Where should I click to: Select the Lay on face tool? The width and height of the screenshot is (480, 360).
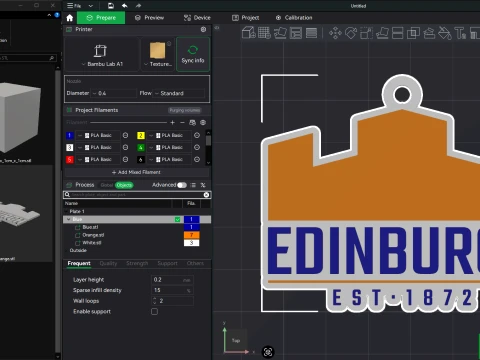point(382,33)
